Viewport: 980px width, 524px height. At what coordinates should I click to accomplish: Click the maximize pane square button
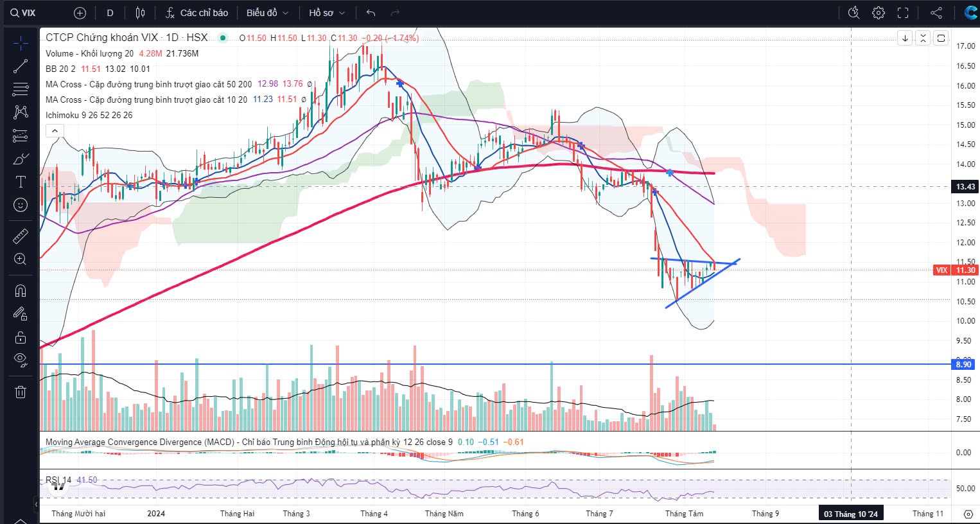click(x=941, y=39)
